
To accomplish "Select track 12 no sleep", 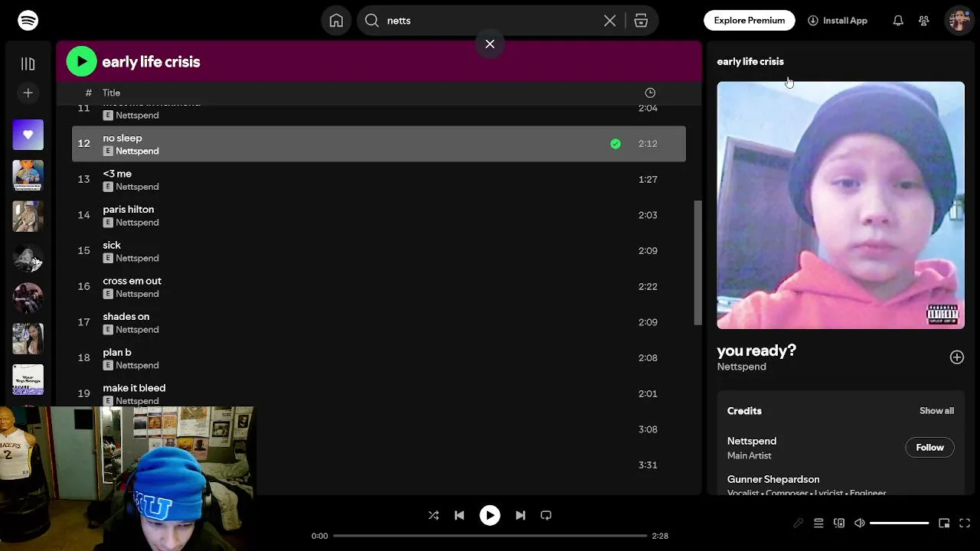I will pos(379,144).
